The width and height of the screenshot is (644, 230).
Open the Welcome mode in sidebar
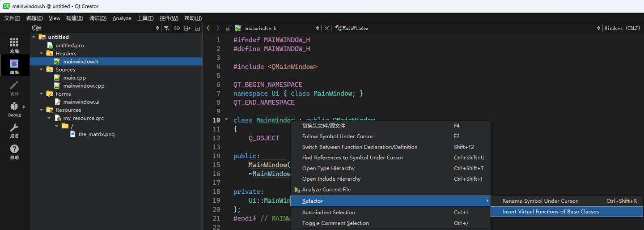click(14, 45)
